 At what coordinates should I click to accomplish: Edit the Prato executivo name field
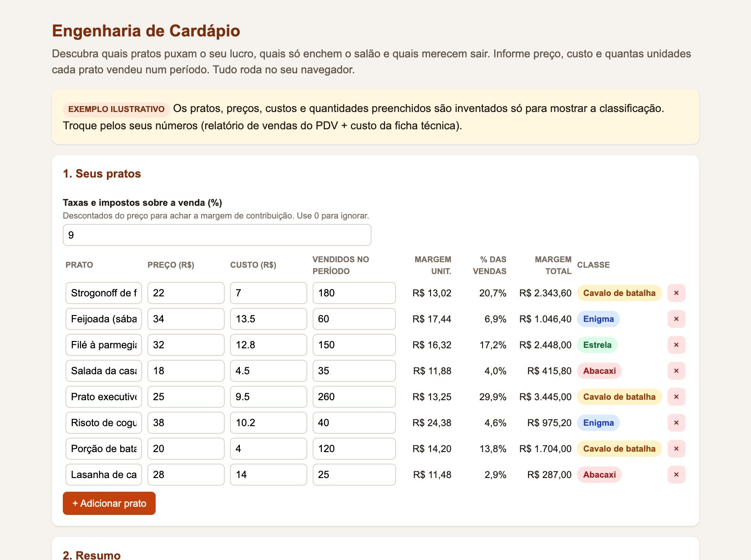click(x=104, y=397)
